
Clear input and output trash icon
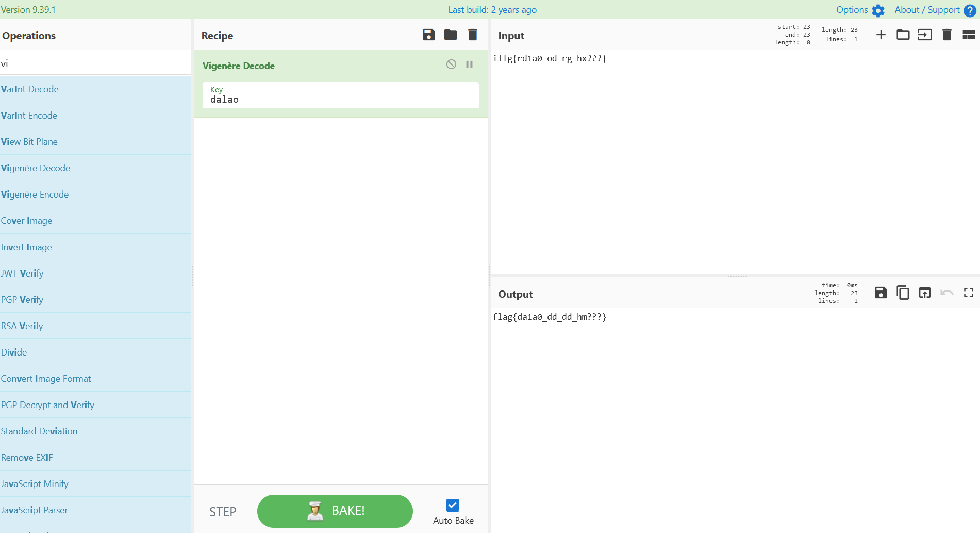point(946,35)
